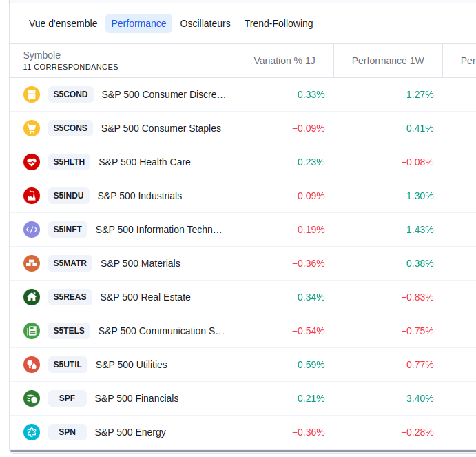Sort by the Symbole column header
This screenshot has height=457, width=476.
click(x=42, y=55)
